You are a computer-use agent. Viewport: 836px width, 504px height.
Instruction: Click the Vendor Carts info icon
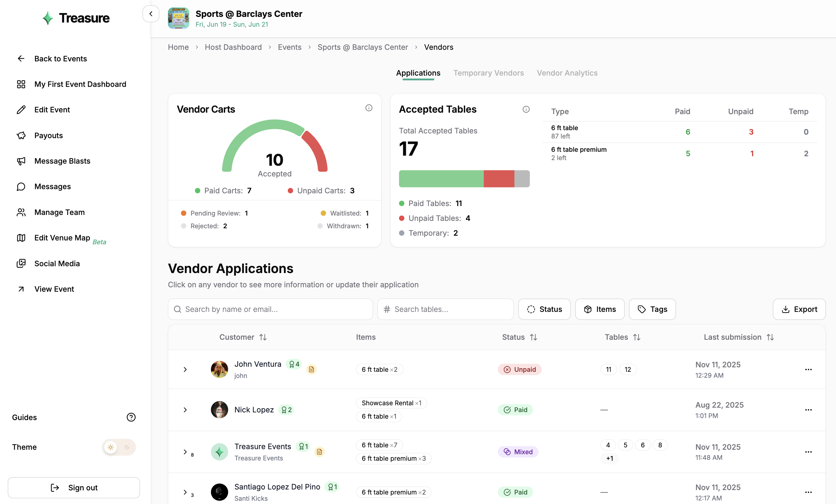pos(368,108)
